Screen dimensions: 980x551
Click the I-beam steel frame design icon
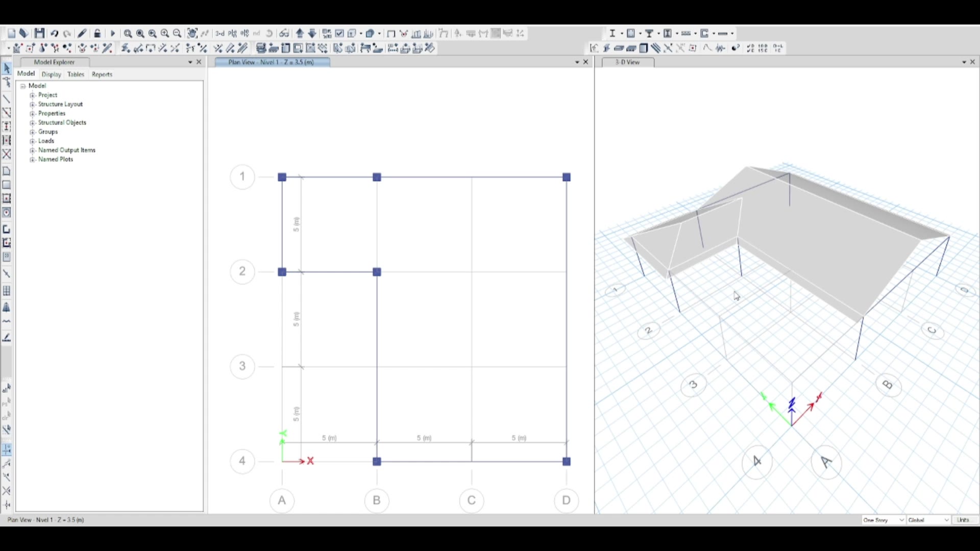coord(612,34)
